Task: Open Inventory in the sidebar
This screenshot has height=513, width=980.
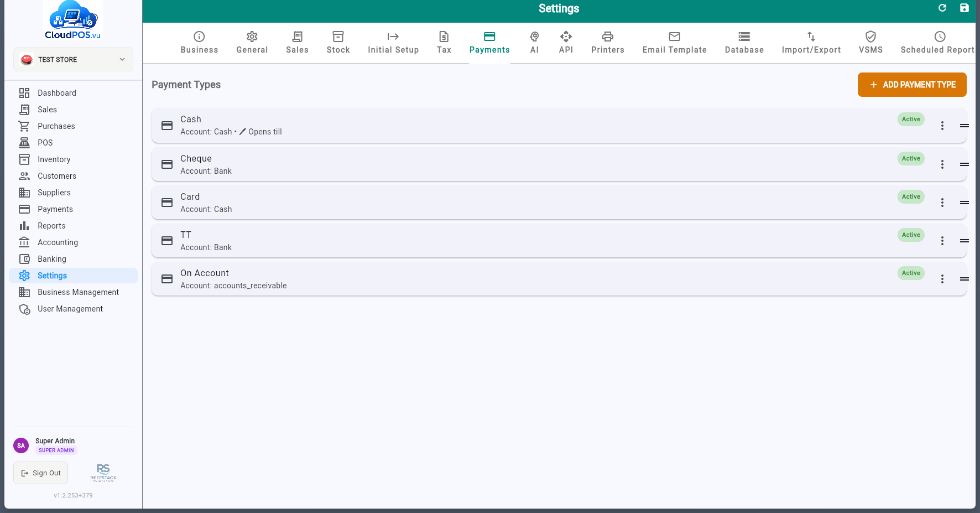Action: pyautogui.click(x=73, y=159)
